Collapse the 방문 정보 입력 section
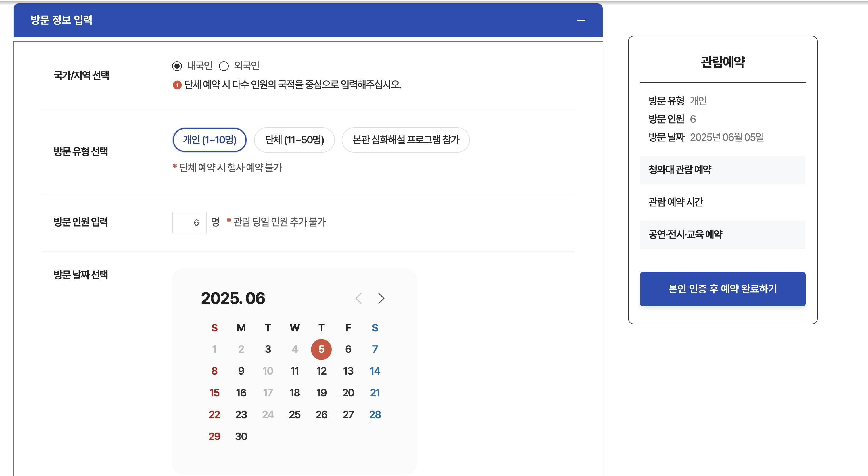Image resolution: width=868 pixels, height=476 pixels. pos(581,20)
